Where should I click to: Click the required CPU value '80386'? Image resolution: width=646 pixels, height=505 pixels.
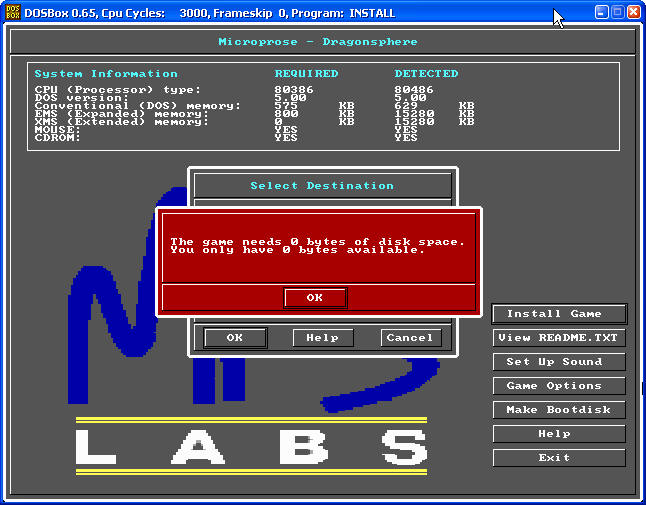[294, 89]
